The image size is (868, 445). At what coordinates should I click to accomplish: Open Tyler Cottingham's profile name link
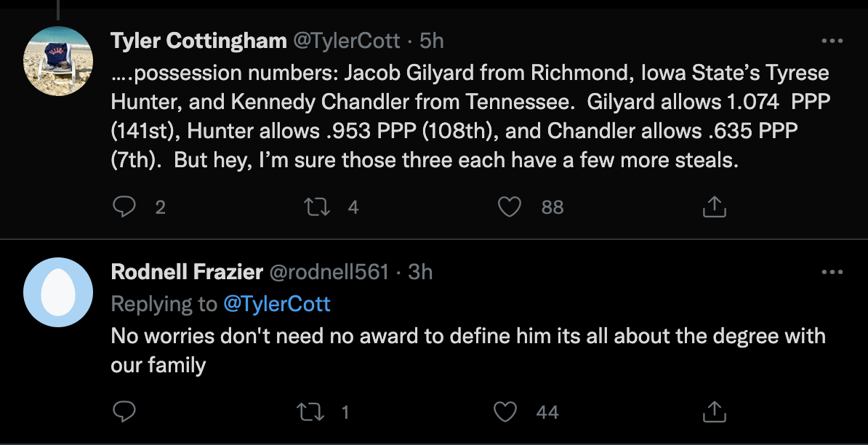click(x=198, y=41)
